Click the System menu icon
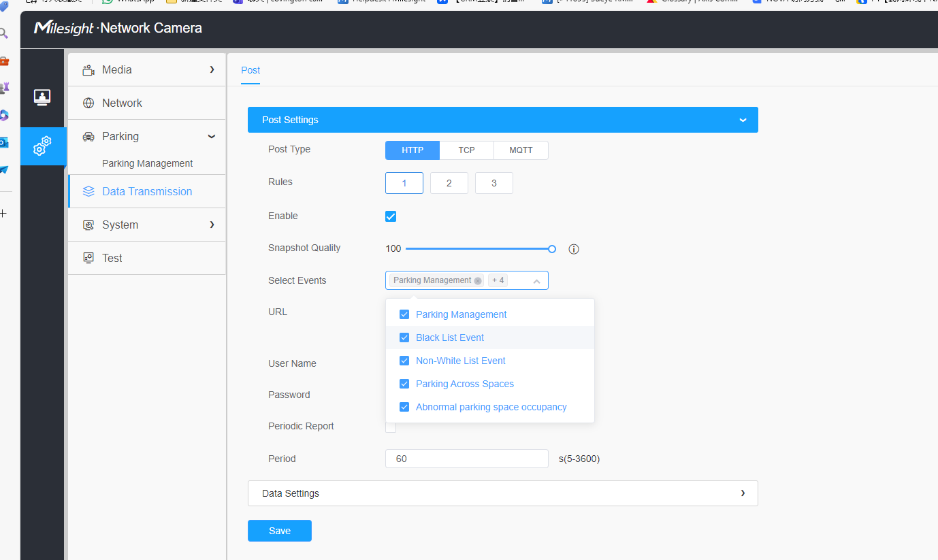 coord(88,225)
